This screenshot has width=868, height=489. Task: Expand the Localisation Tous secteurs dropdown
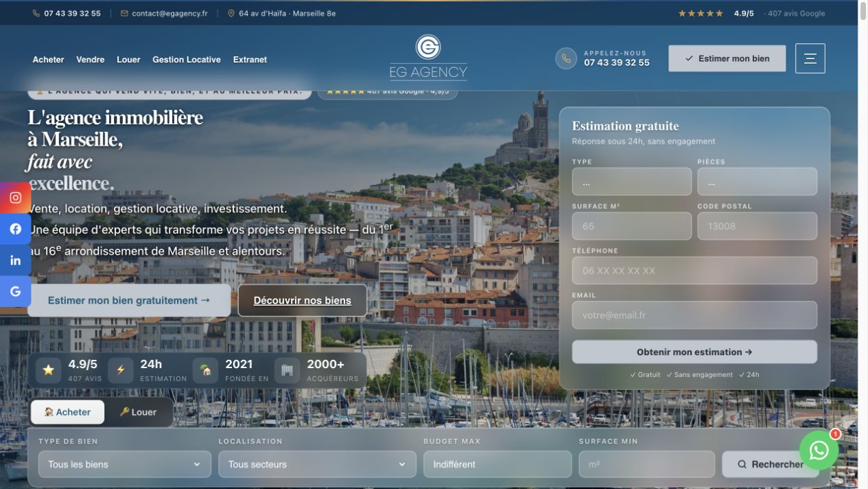coord(317,464)
